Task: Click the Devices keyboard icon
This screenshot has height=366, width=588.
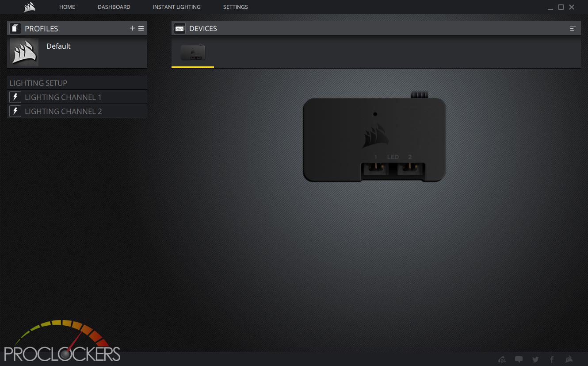Action: pos(180,28)
